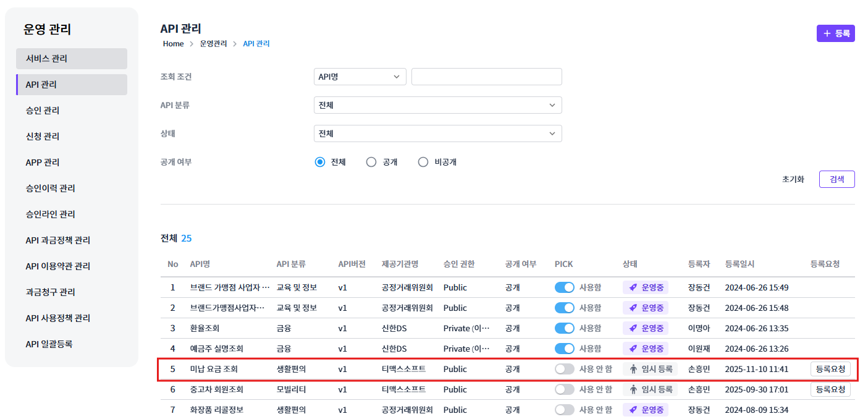Click the person icon in 미납 요금 조회 row
868x419 pixels.
tap(633, 370)
